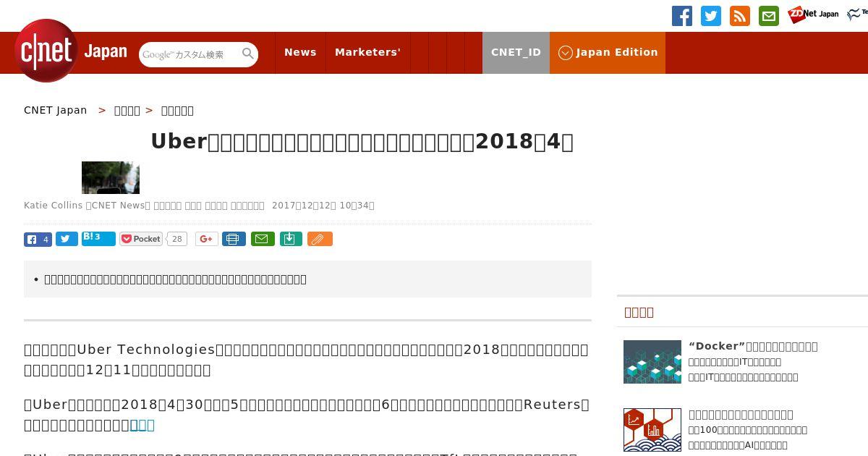Share article on Google+
868x456 pixels.
click(206, 239)
